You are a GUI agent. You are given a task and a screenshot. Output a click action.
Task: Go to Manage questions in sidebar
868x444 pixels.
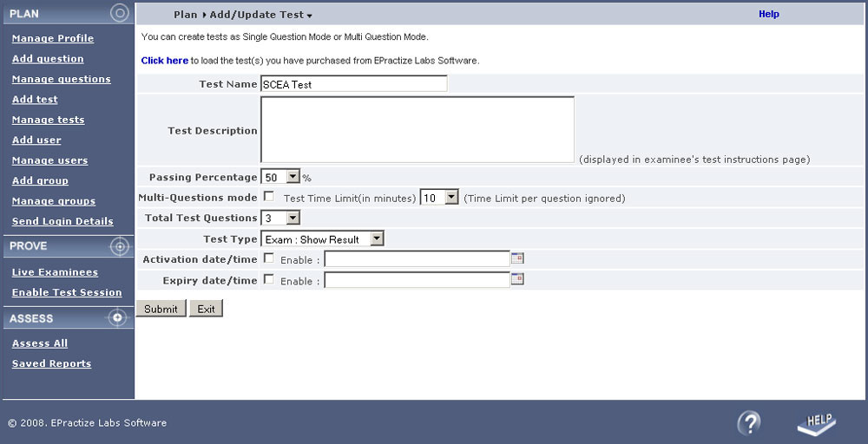[x=62, y=79]
